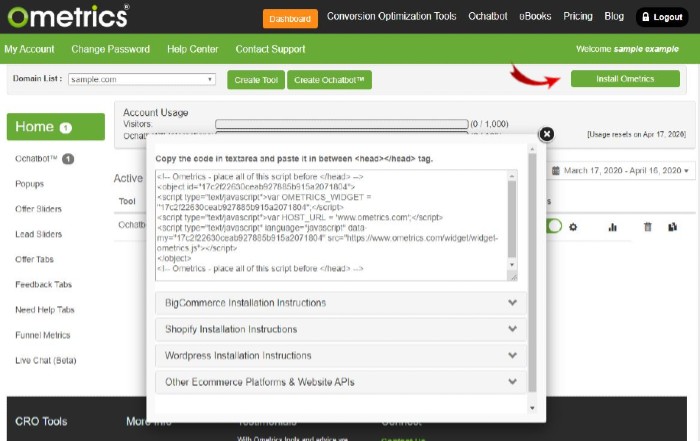
Task: Open the eBooks page
Action: [x=535, y=17]
